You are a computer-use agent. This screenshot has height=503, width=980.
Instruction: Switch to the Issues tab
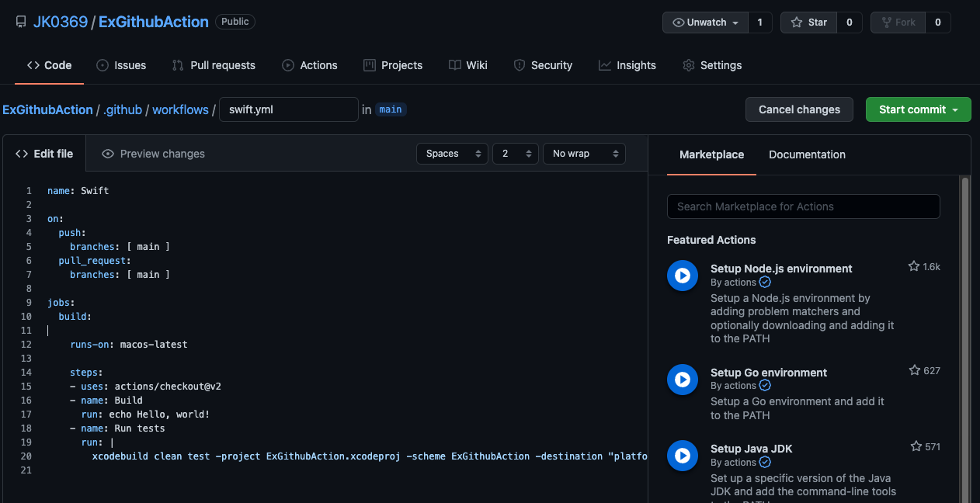121,65
